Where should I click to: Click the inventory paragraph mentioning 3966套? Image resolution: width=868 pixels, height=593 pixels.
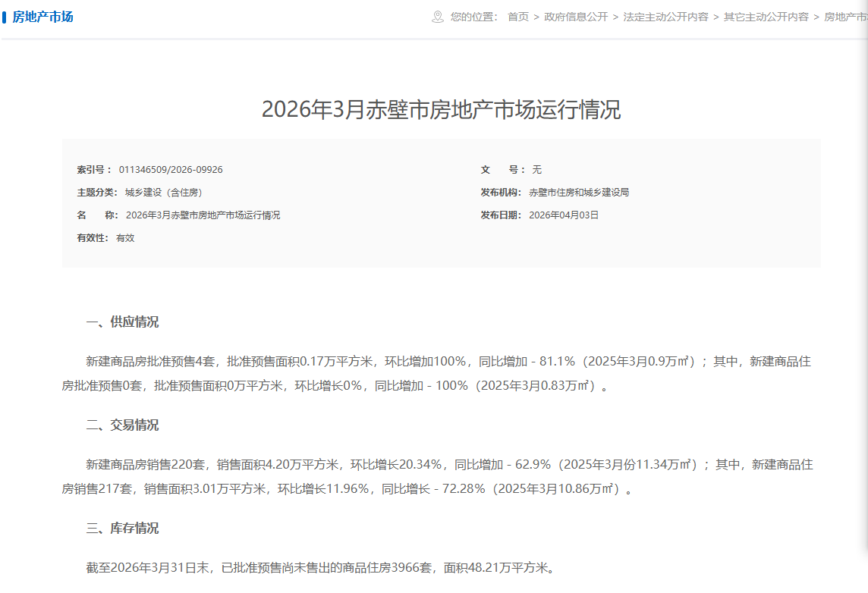(x=321, y=568)
